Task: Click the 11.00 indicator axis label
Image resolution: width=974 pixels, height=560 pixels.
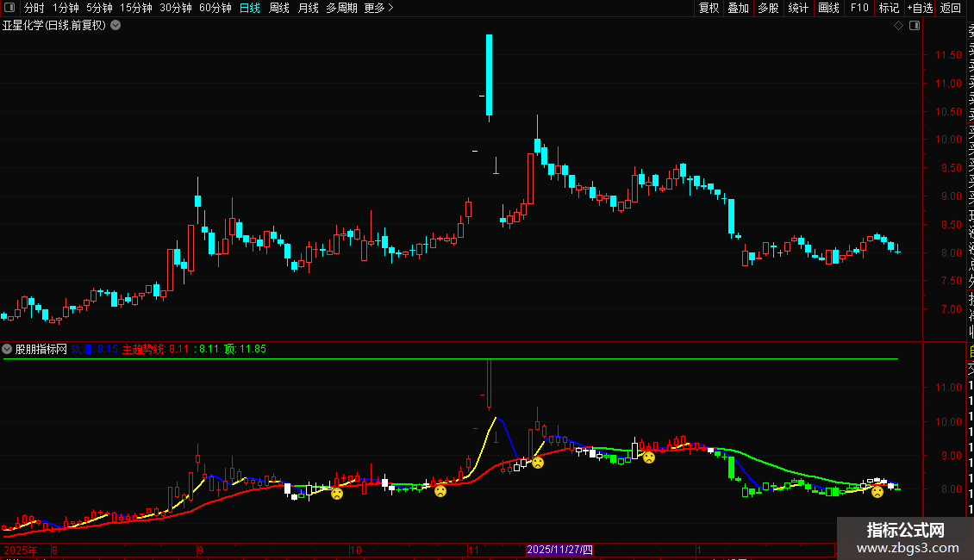Action: click(948, 388)
